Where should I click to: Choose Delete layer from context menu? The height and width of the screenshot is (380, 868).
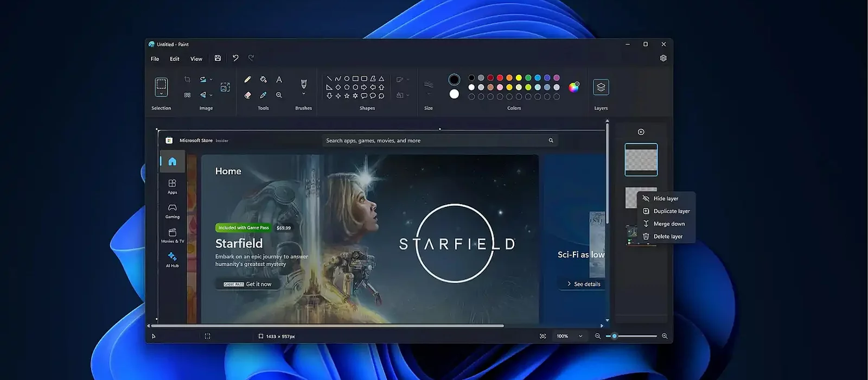667,236
